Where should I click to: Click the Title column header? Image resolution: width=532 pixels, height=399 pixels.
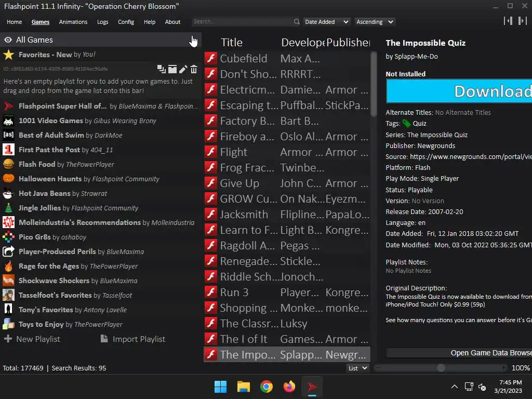point(232,43)
